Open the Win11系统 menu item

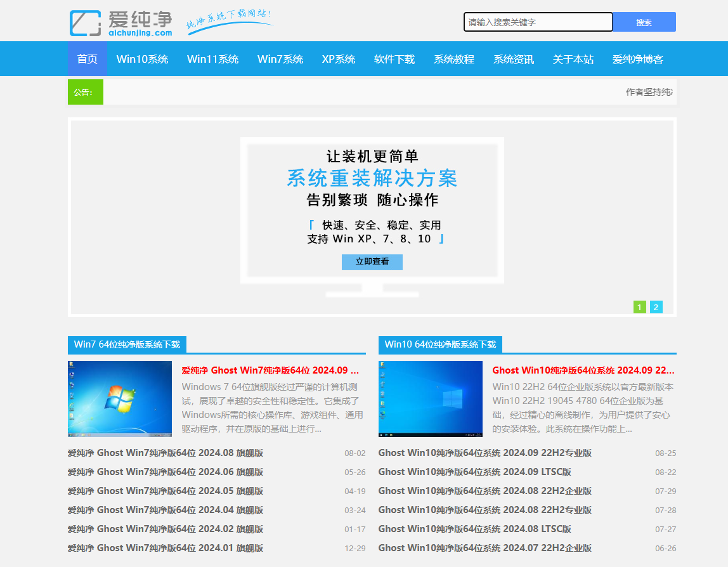(x=212, y=59)
